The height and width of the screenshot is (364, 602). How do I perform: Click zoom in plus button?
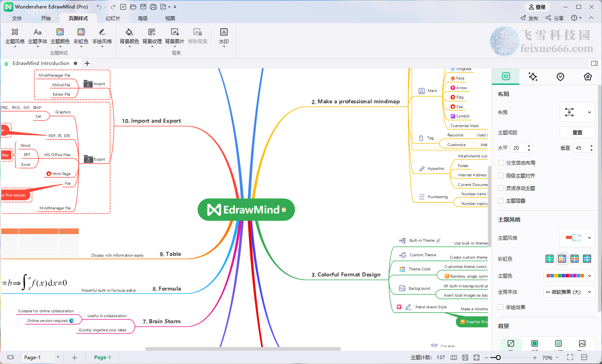(x=535, y=358)
